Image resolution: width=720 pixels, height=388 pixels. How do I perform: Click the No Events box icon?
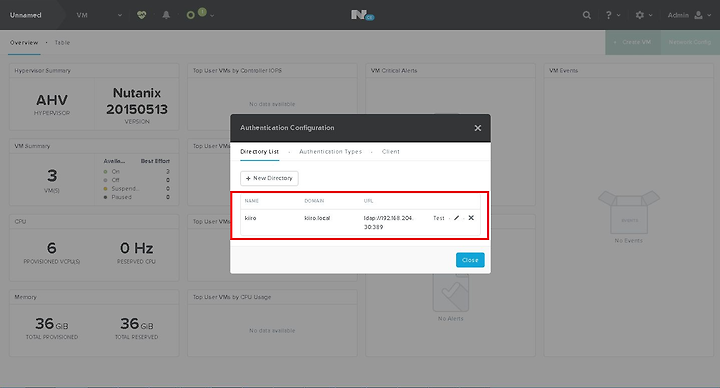pyautogui.click(x=629, y=213)
